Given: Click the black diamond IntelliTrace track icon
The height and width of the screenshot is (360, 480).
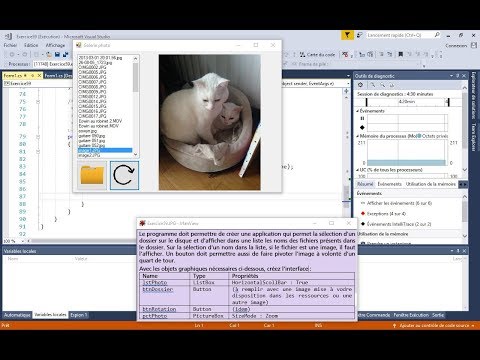Looking at the screenshot, I should [362, 127].
